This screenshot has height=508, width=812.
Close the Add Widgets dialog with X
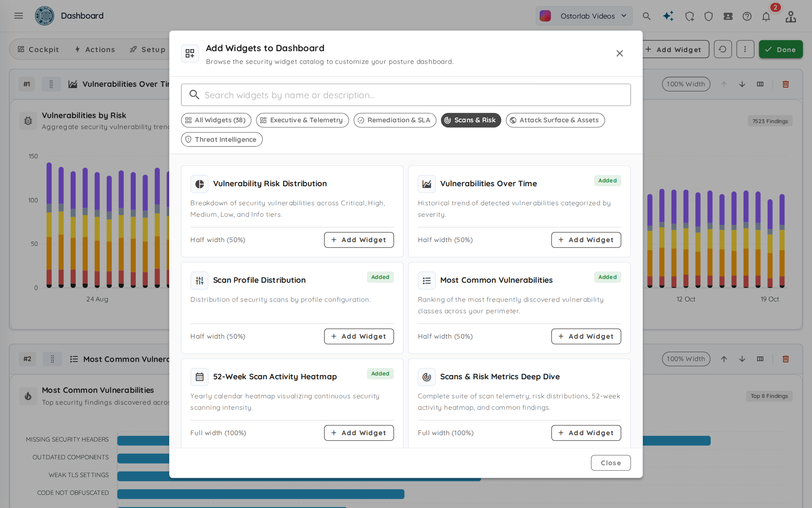[620, 53]
